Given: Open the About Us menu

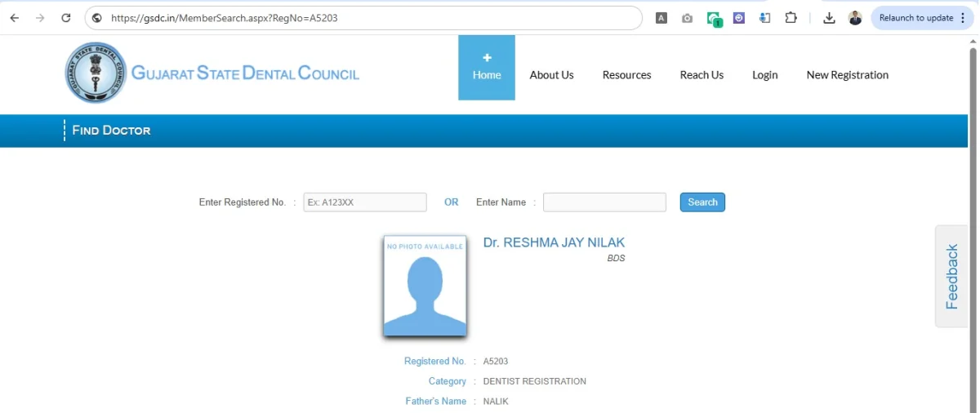Looking at the screenshot, I should 551,75.
